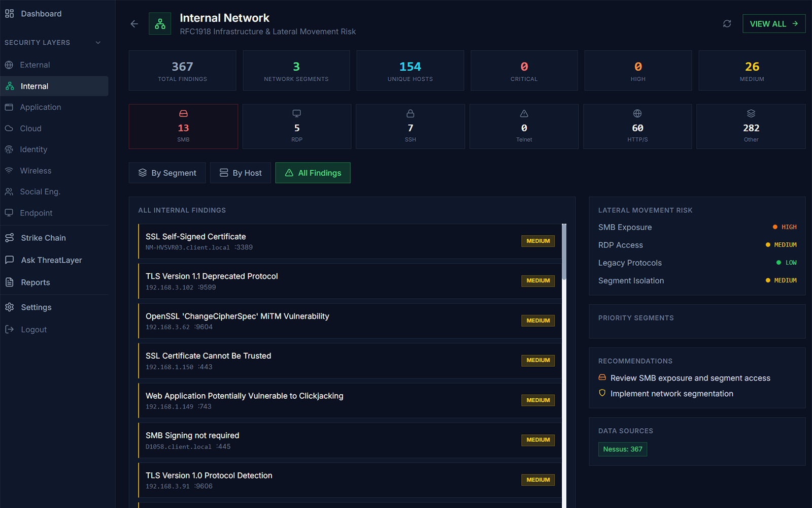Click the VIEW ALL button
The width and height of the screenshot is (812, 508).
[773, 23]
